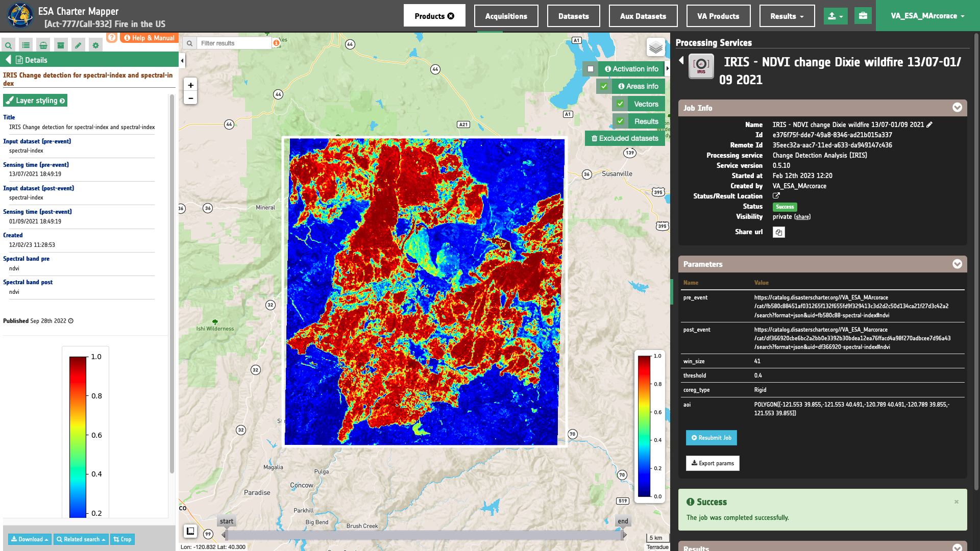Open the map layers switcher

[x=656, y=47]
